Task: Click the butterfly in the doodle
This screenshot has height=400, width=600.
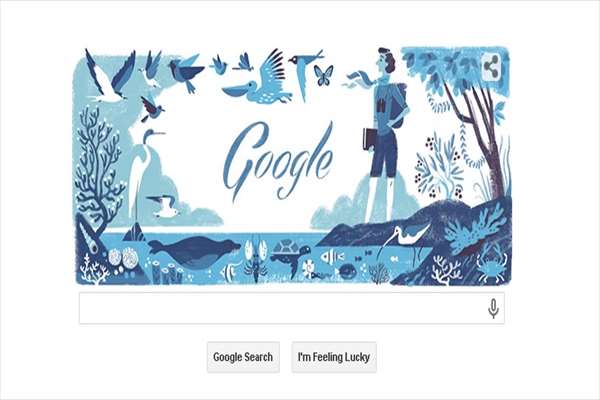Action: coord(323,75)
